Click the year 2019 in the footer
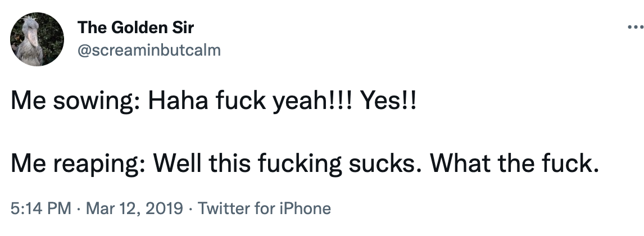 click(x=164, y=209)
